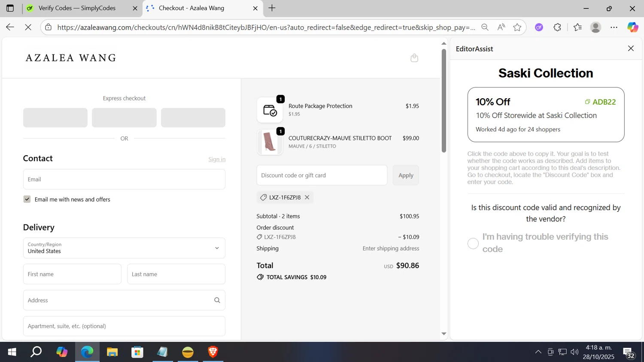Image resolution: width=644 pixels, height=362 pixels.
Task: Open the Copilot sidebar icon
Action: pyautogui.click(x=633, y=27)
